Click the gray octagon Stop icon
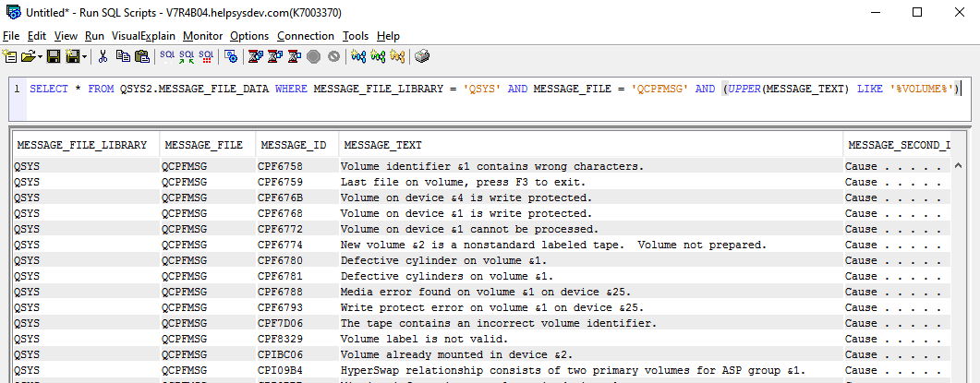This screenshot has width=980, height=383. (314, 56)
